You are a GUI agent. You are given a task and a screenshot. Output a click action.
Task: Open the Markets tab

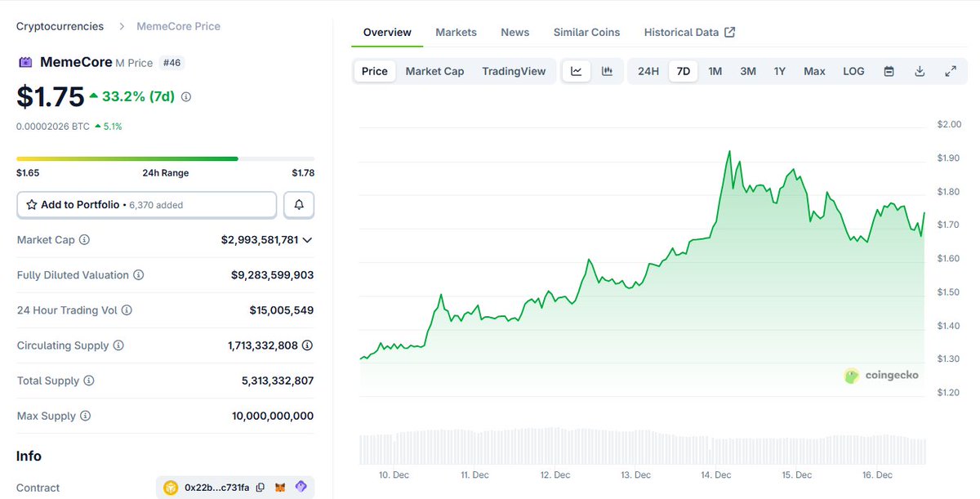coord(456,32)
